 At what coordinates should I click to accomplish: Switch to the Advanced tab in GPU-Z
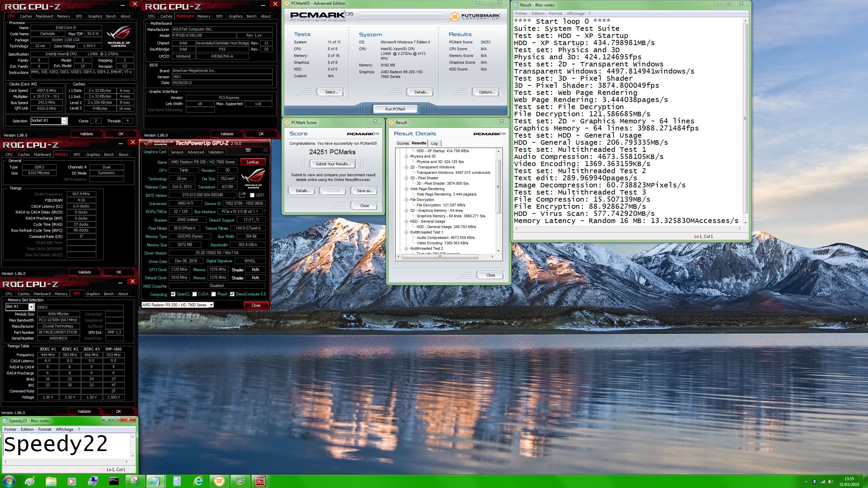tap(196, 152)
